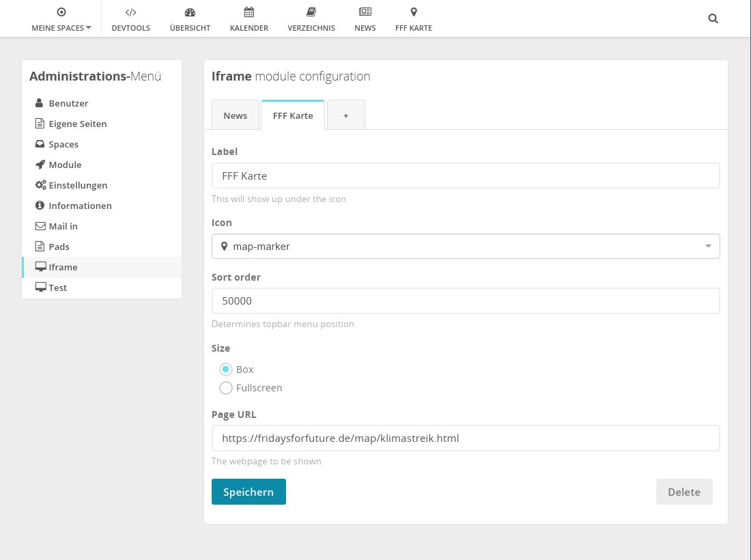
Task: Click the News newspaper icon
Action: pos(365,12)
